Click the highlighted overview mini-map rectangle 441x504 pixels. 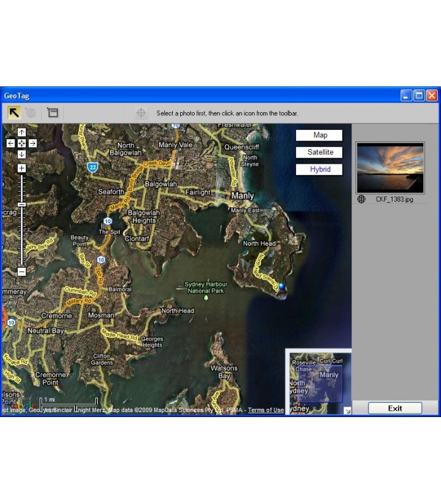pyautogui.click(x=320, y=384)
